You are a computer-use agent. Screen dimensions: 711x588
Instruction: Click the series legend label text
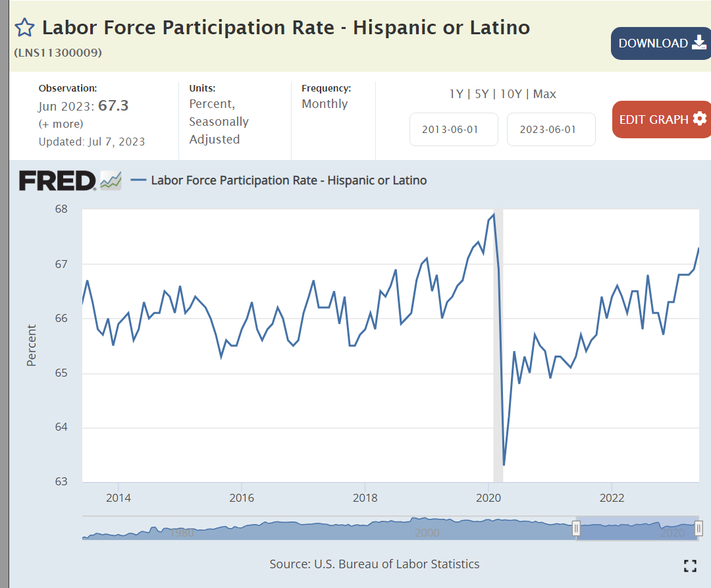pyautogui.click(x=289, y=180)
